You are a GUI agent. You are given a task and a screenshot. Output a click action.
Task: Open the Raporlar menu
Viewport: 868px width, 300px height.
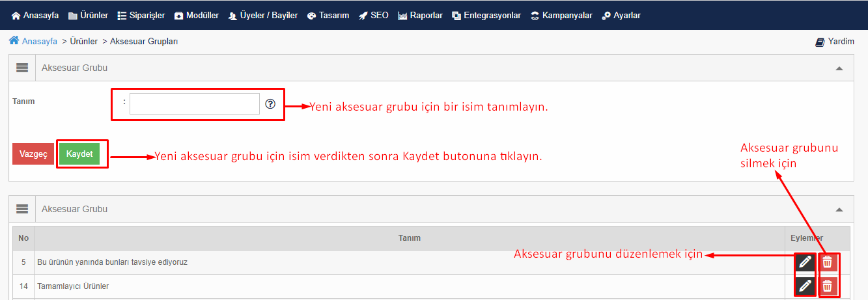click(x=420, y=15)
